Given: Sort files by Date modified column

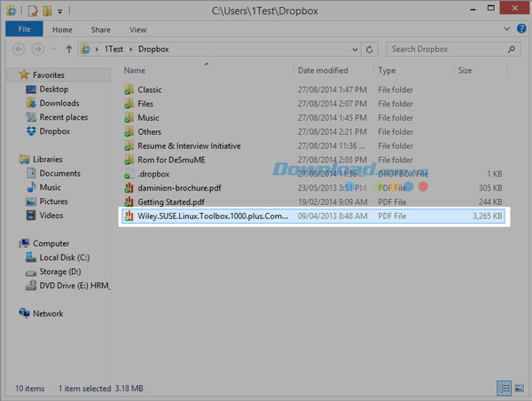Looking at the screenshot, I should 323,71.
